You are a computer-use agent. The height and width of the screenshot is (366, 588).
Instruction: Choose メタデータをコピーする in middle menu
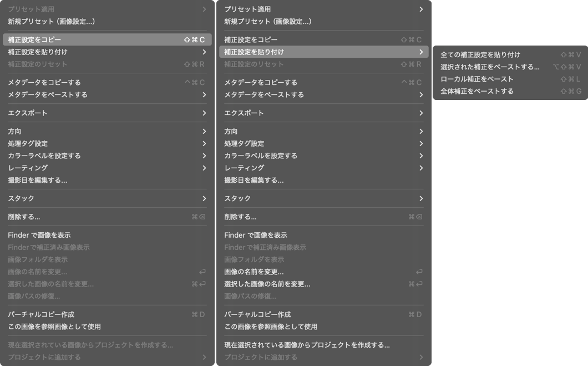coord(324,82)
